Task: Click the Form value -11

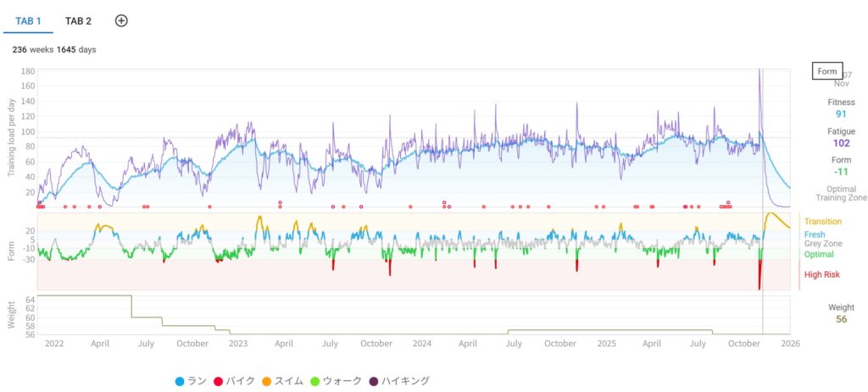Action: [x=840, y=172]
